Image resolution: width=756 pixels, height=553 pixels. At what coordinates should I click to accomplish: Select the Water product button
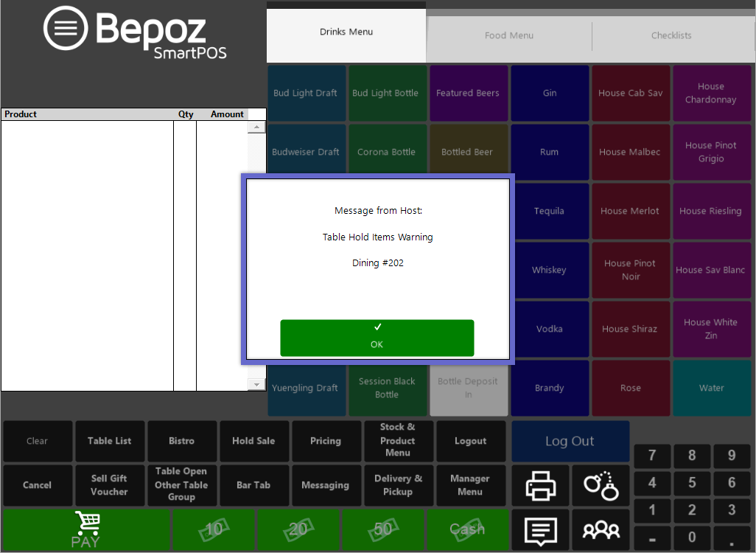(711, 388)
